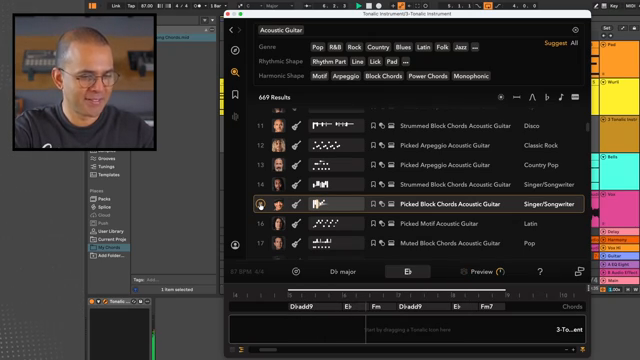The width and height of the screenshot is (640, 360).
Task: Toggle the Pop genre filter
Action: pyautogui.click(x=318, y=47)
